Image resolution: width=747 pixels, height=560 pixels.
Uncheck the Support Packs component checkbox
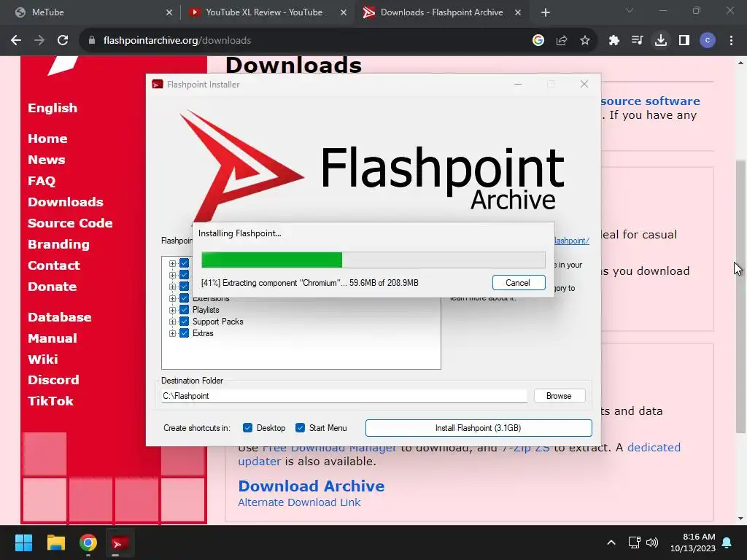pyautogui.click(x=185, y=322)
